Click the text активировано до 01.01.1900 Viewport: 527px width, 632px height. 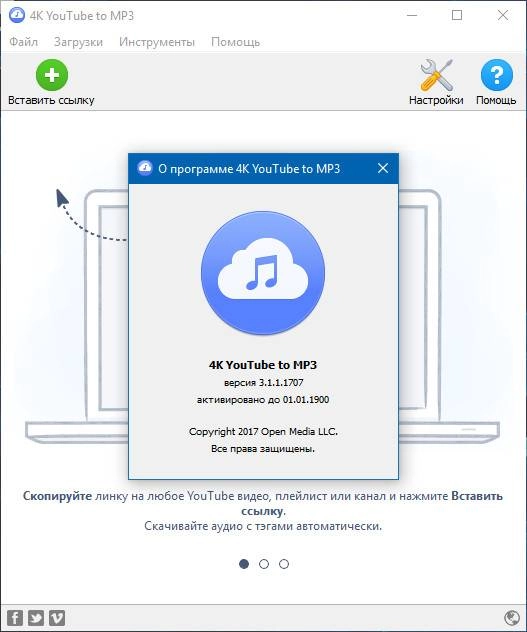[263, 399]
